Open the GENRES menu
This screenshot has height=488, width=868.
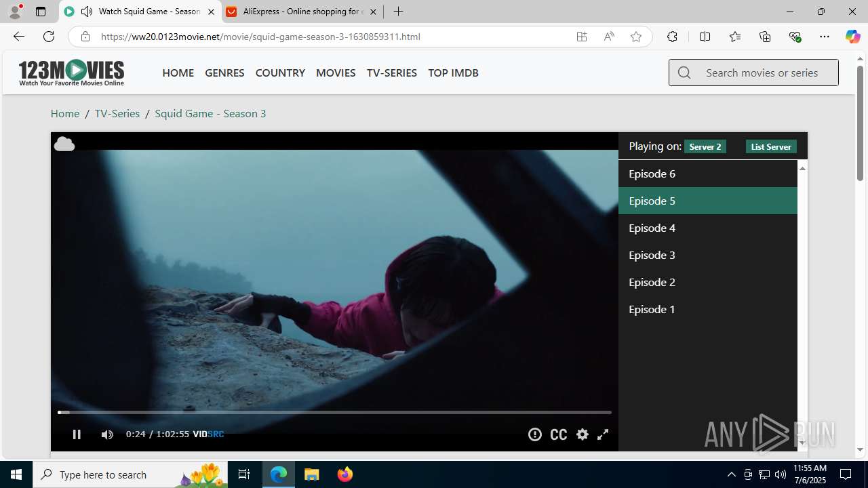tap(224, 73)
